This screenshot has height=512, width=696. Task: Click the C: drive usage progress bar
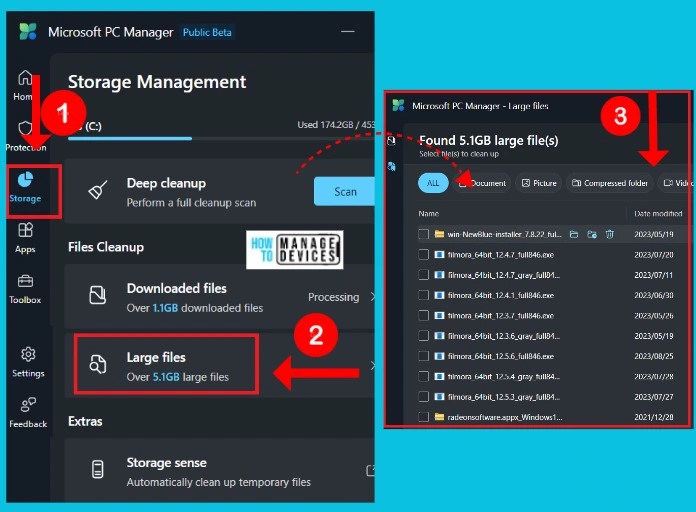click(x=221, y=139)
